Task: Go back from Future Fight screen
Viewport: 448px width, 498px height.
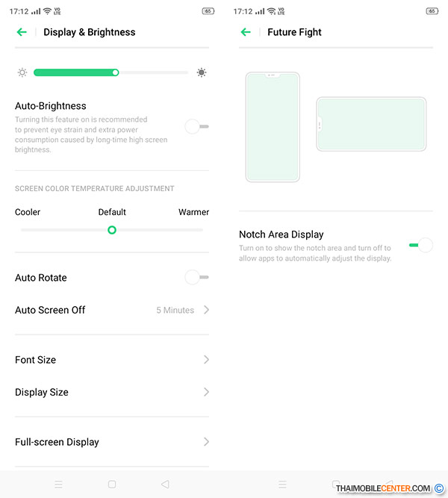Action: [x=246, y=32]
